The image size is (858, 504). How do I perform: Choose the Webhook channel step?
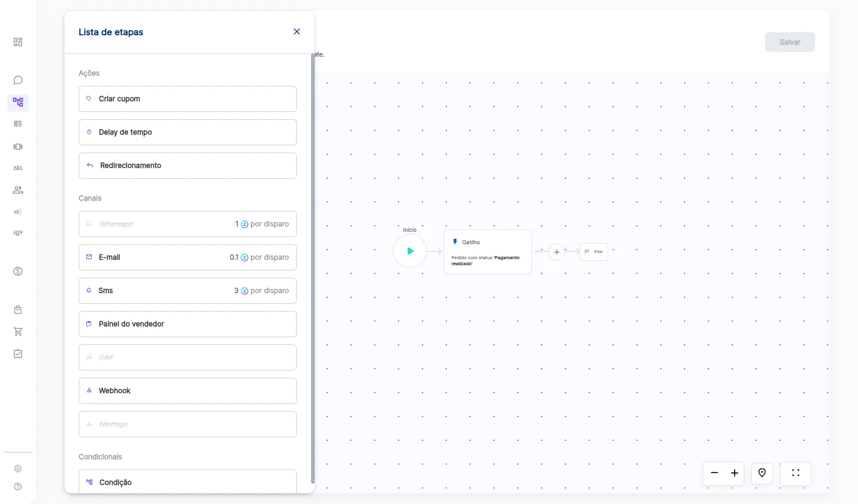(188, 391)
